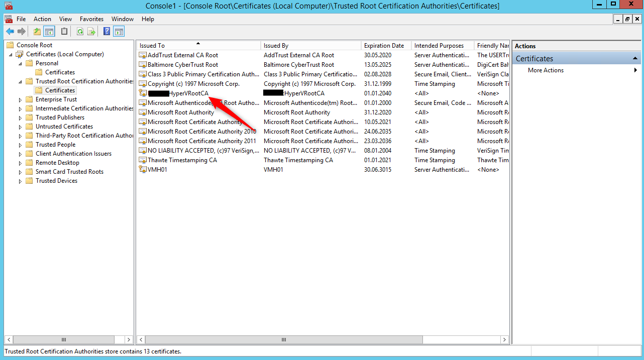This screenshot has height=360, width=644.
Task: Sort the list by the Expiration Date column
Action: pos(386,46)
